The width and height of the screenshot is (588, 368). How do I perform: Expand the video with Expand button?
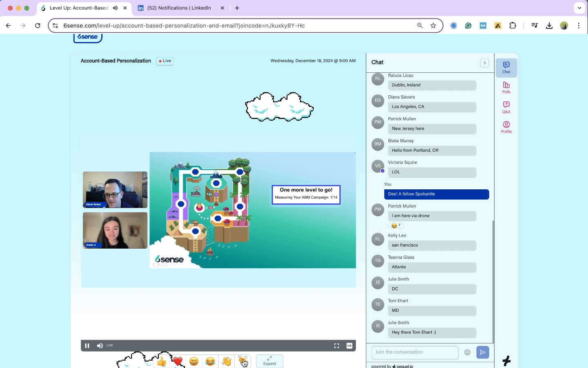(x=269, y=361)
